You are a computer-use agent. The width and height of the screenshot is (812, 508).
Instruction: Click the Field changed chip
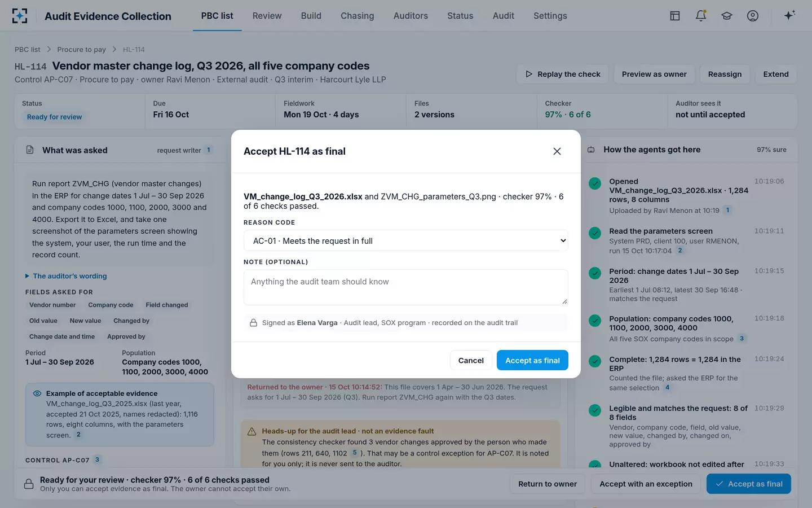click(167, 305)
